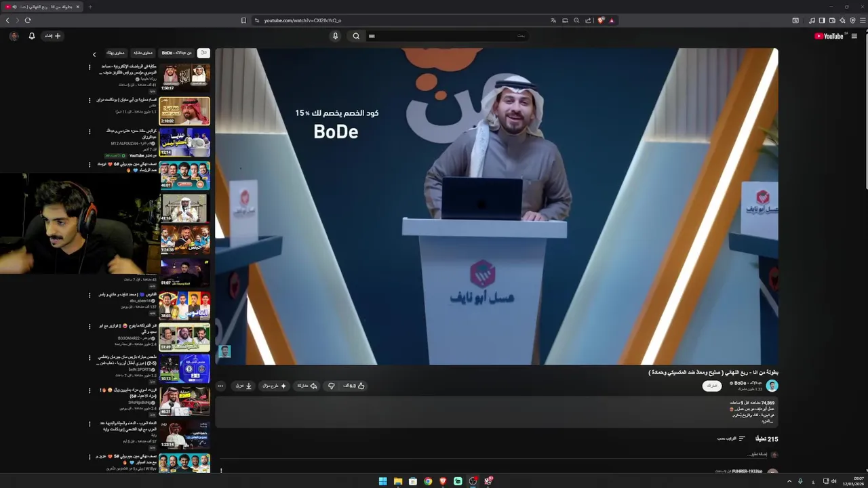The width and height of the screenshot is (868, 488).
Task: Open suggested video thumbnail with 2:10:02 duration
Action: pos(184,111)
